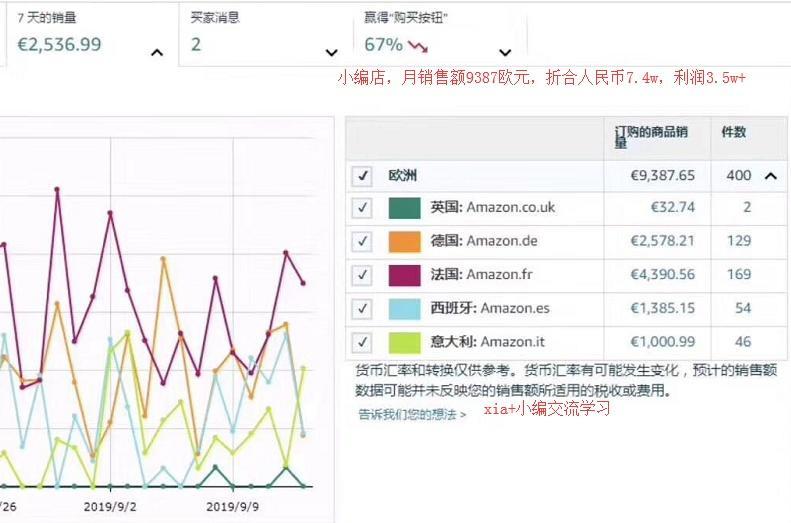The height and width of the screenshot is (523, 791).
Task: Click the last lime green Italy data point
Action: coord(303,369)
